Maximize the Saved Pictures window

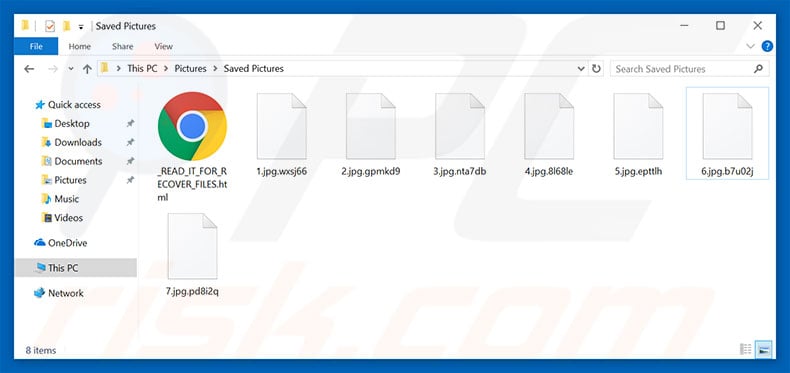point(720,26)
